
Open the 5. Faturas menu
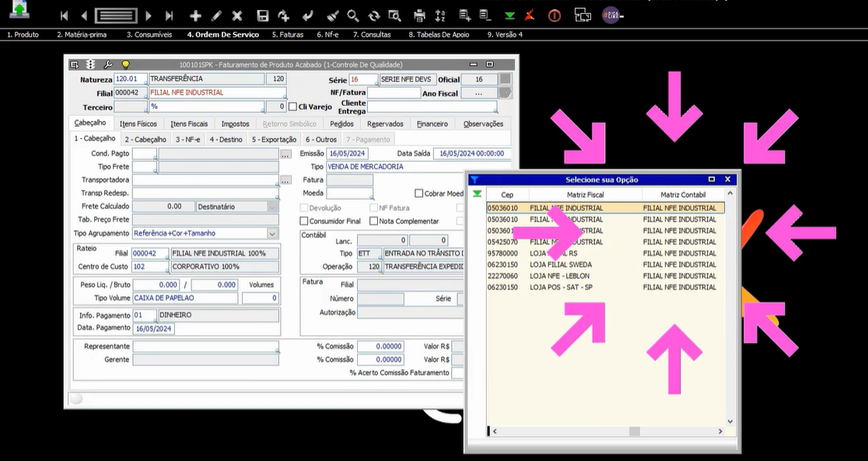coord(287,35)
